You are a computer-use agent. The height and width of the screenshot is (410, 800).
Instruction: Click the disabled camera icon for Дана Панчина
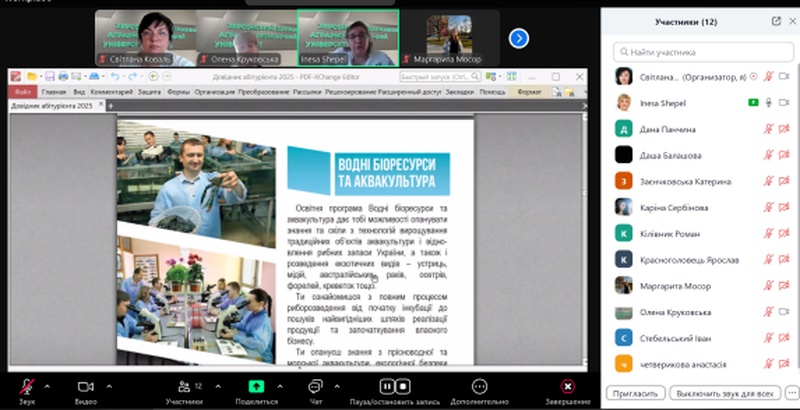(784, 129)
